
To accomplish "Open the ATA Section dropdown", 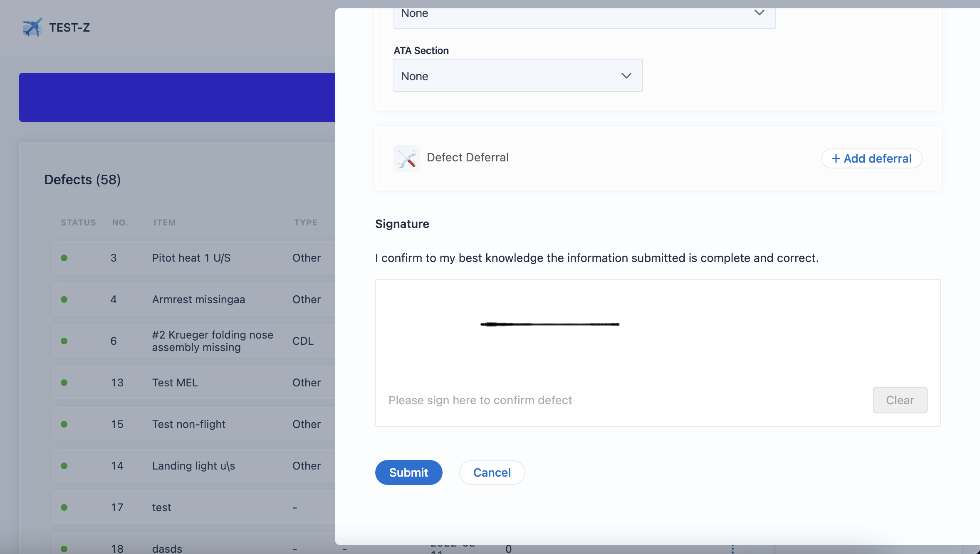I will coord(517,76).
